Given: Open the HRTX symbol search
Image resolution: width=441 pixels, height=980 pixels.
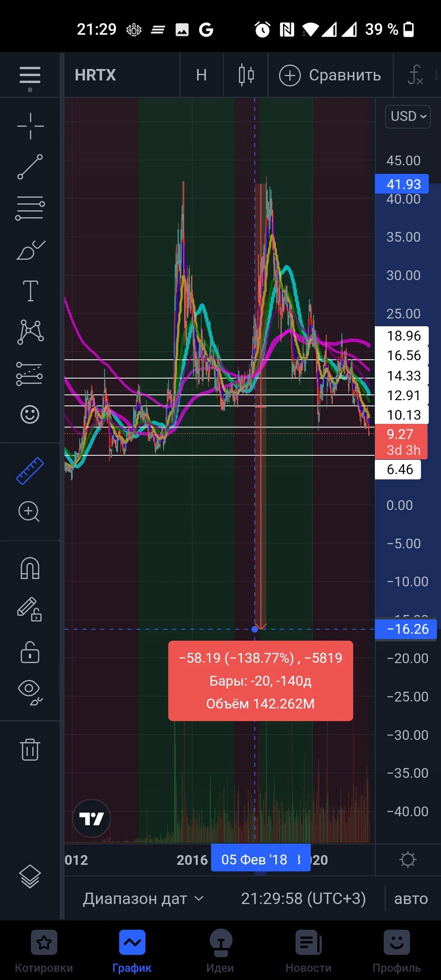Looking at the screenshot, I should pos(96,75).
